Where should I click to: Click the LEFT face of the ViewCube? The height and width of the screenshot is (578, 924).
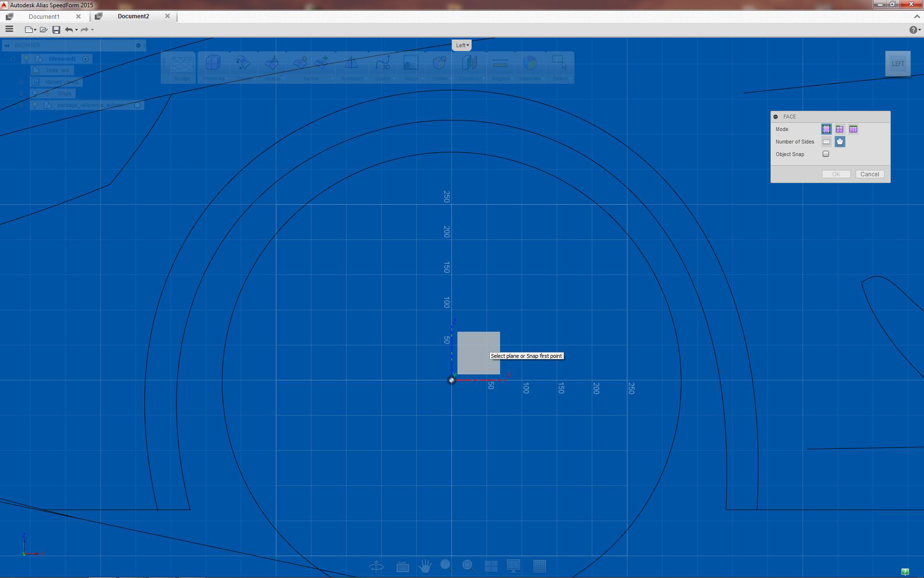tap(898, 64)
